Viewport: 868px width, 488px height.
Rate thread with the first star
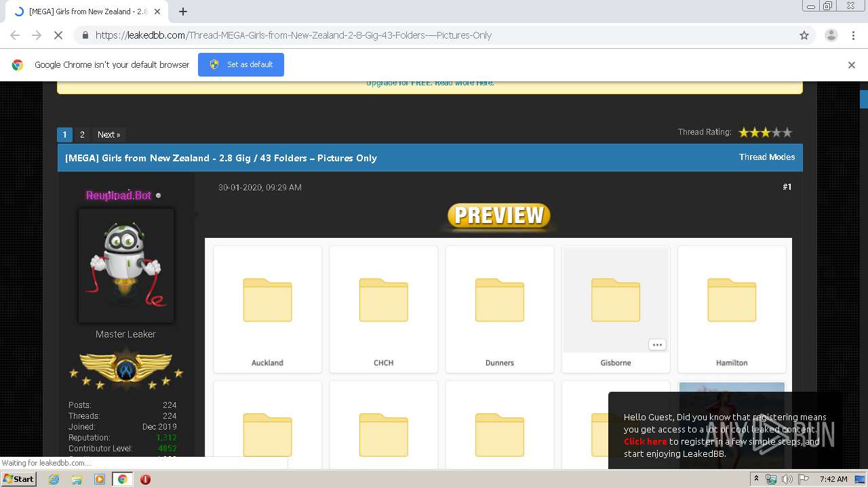(x=744, y=132)
